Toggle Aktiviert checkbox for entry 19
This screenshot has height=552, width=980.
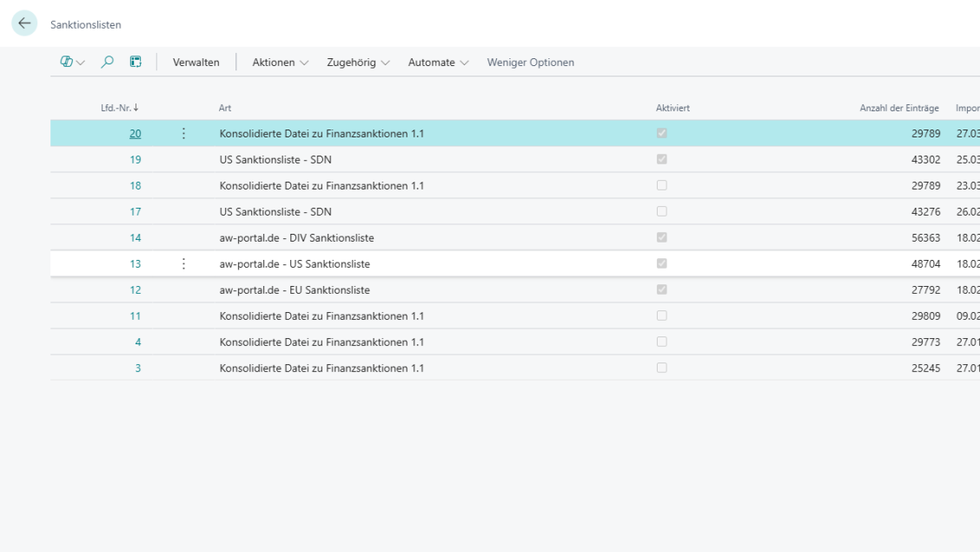[x=662, y=159]
